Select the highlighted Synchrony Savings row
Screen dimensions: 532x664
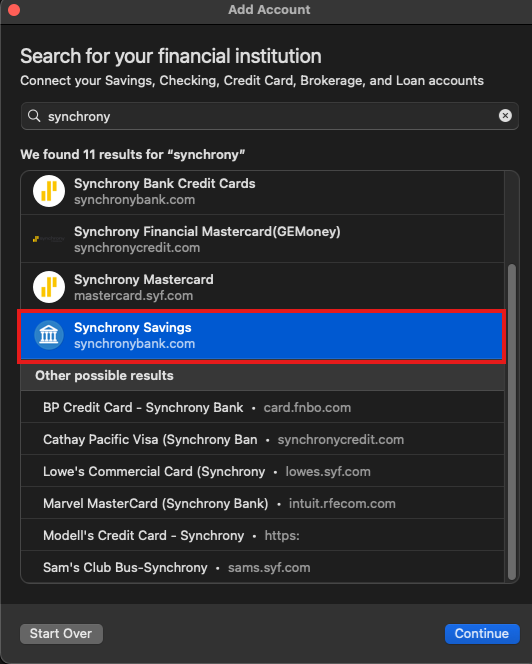pyautogui.click(x=262, y=335)
